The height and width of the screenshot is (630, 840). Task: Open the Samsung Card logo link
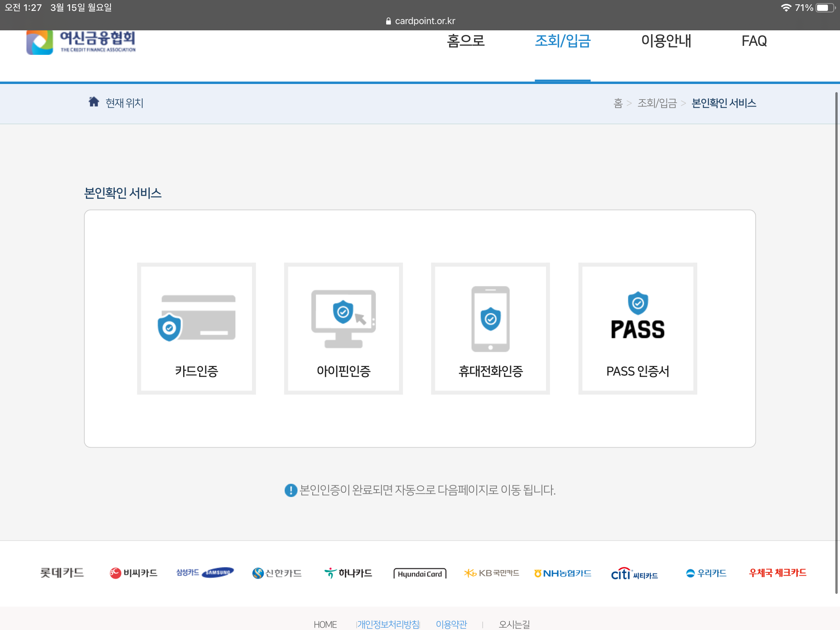coord(205,573)
